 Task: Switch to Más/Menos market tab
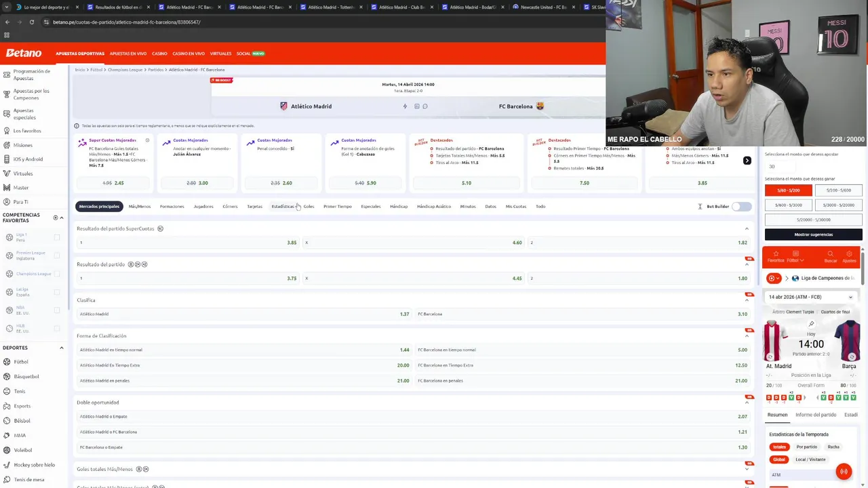pos(140,207)
